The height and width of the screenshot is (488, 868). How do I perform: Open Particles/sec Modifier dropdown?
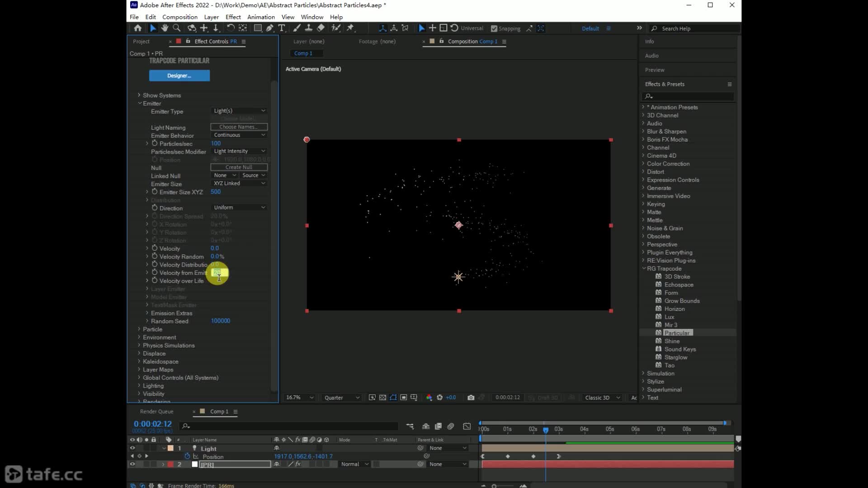click(x=239, y=151)
